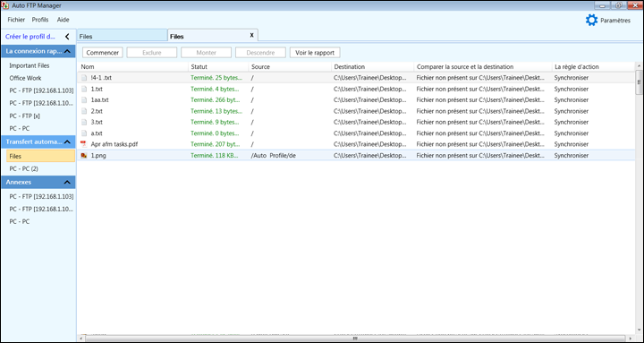Collapse the La connexion rapide section

[x=67, y=51]
